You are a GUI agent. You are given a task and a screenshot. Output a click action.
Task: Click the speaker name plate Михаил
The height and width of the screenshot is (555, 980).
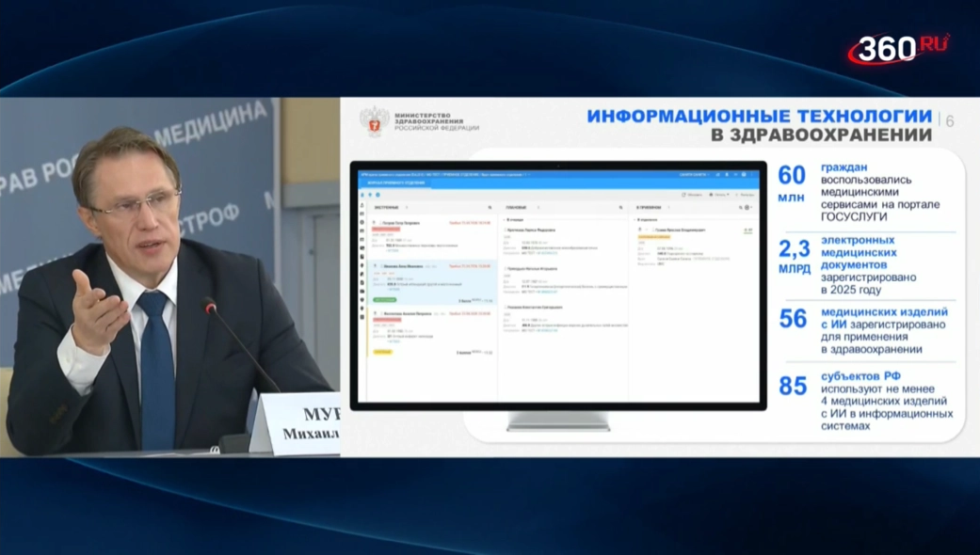point(297,423)
